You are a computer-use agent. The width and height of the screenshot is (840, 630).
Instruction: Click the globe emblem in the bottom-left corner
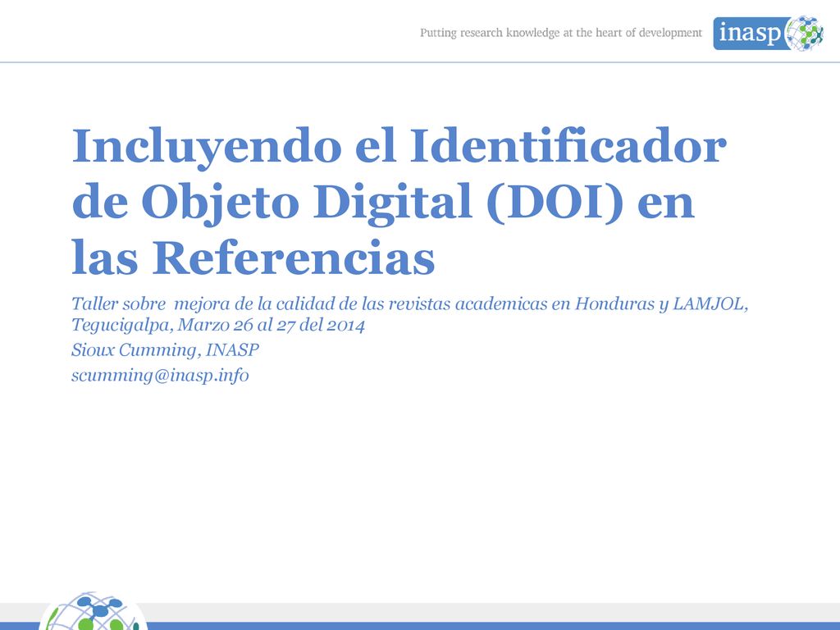[x=93, y=610]
